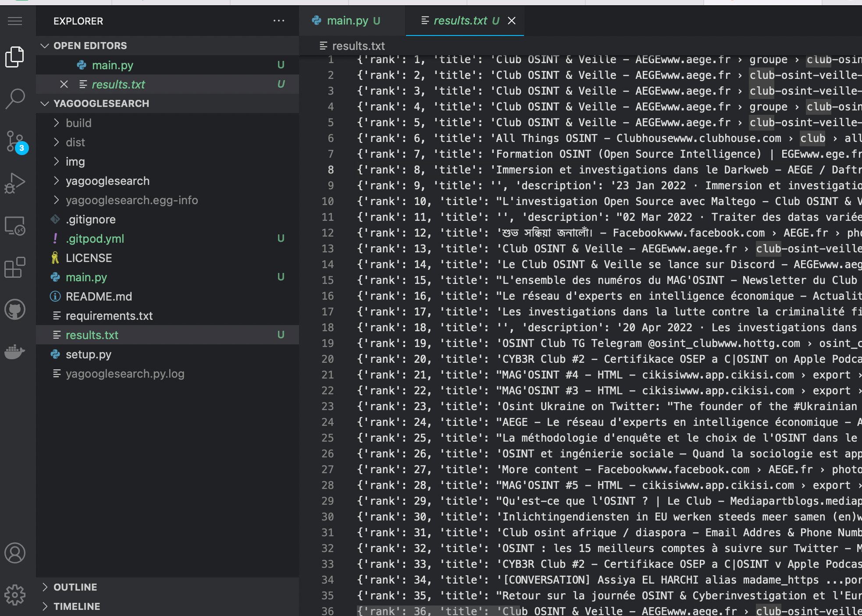Open the Extensions view icon
862x616 pixels.
15,267
